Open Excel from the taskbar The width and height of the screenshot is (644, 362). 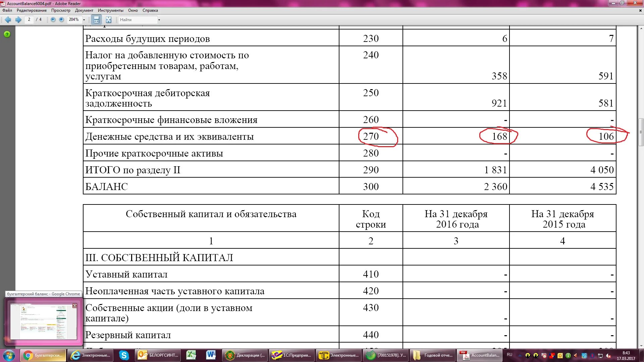click(x=191, y=355)
